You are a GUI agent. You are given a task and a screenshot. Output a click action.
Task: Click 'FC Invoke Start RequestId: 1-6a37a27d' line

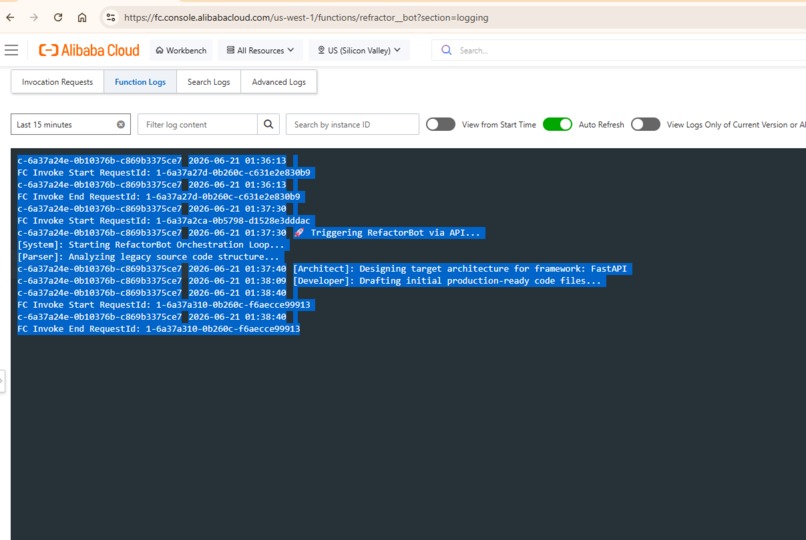click(164, 173)
